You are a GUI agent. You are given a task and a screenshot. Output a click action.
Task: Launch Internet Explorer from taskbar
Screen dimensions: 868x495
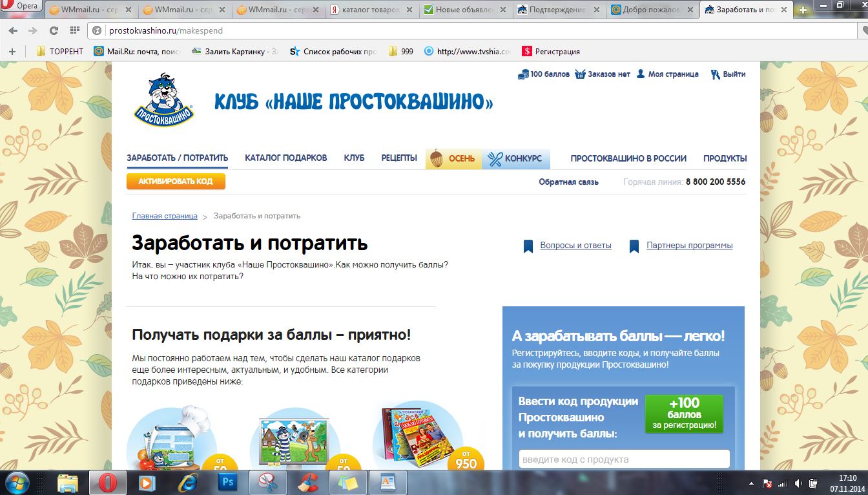(x=188, y=483)
